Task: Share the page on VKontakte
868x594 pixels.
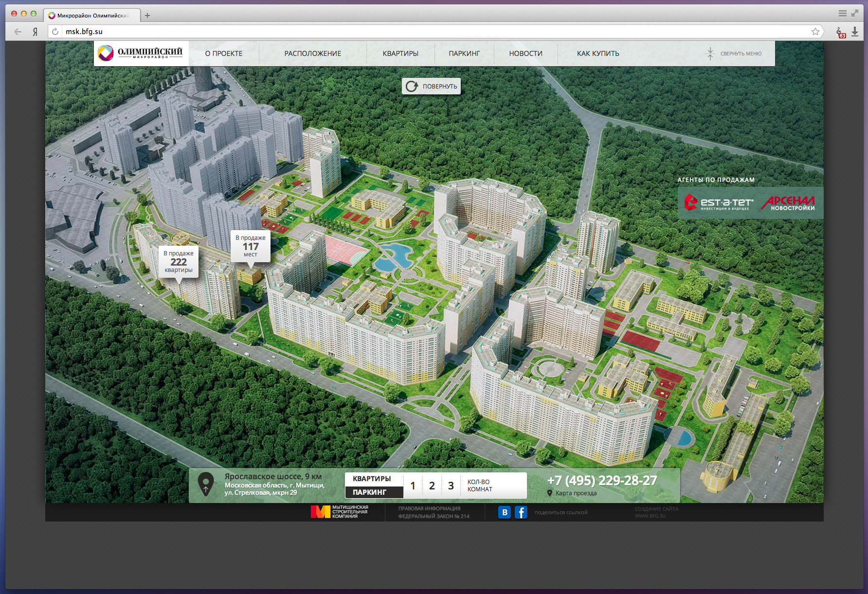Action: point(505,512)
